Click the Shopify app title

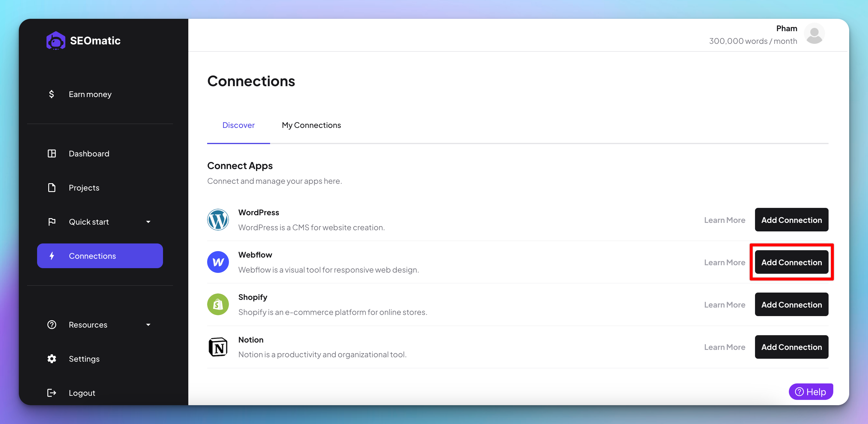pyautogui.click(x=253, y=297)
